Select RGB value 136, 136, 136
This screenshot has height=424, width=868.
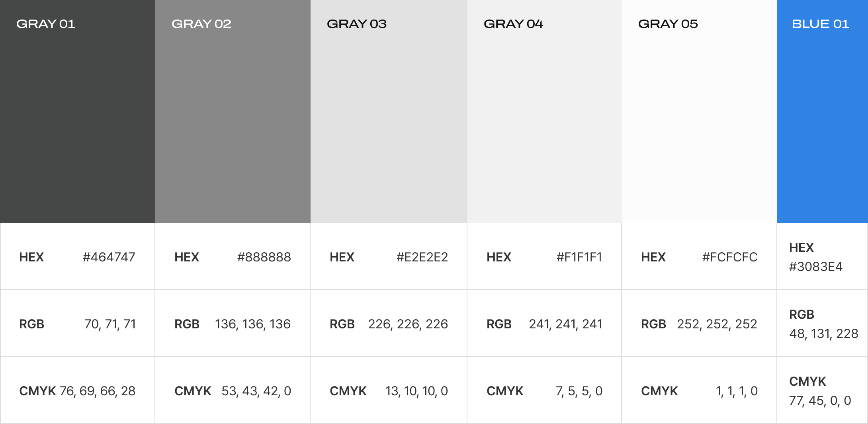tap(253, 324)
